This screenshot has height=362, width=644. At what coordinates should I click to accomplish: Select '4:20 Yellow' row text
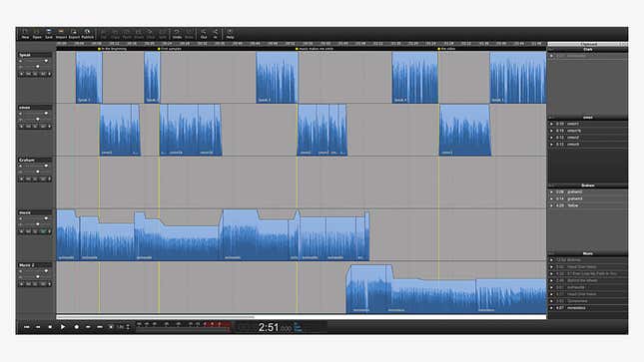[x=567, y=205]
